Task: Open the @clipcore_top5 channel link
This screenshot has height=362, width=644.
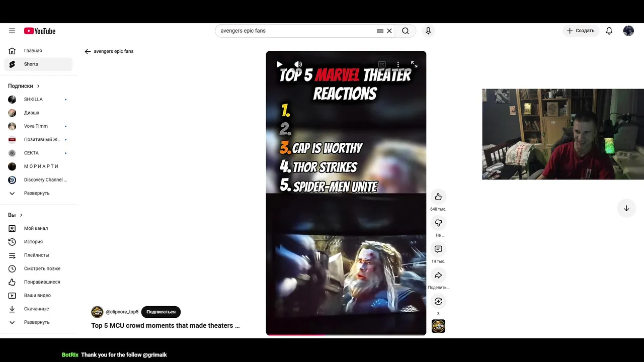Action: pyautogui.click(x=122, y=312)
